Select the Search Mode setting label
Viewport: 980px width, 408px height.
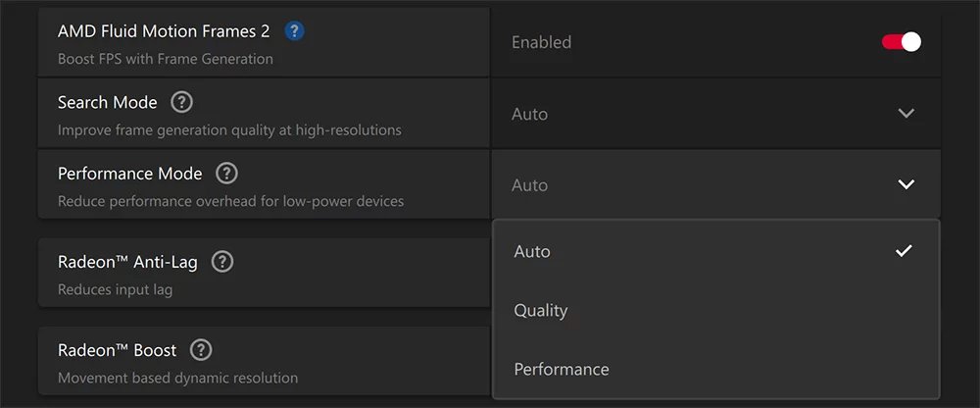108,102
